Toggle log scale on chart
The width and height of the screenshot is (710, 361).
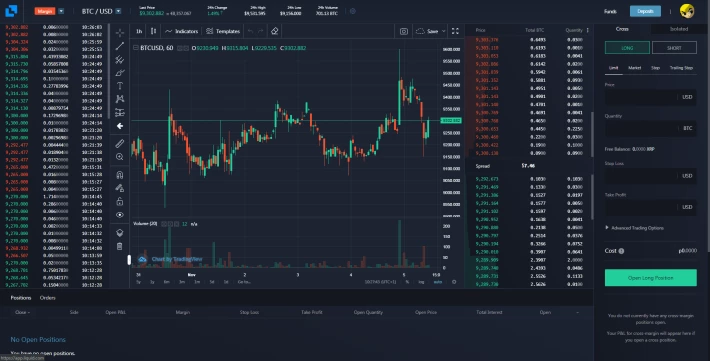click(421, 282)
